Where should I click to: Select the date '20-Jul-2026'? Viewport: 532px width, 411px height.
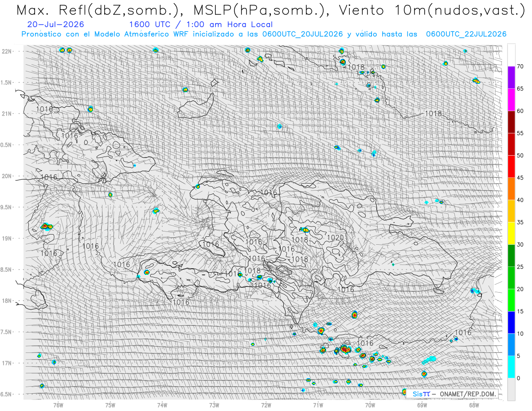click(x=55, y=24)
